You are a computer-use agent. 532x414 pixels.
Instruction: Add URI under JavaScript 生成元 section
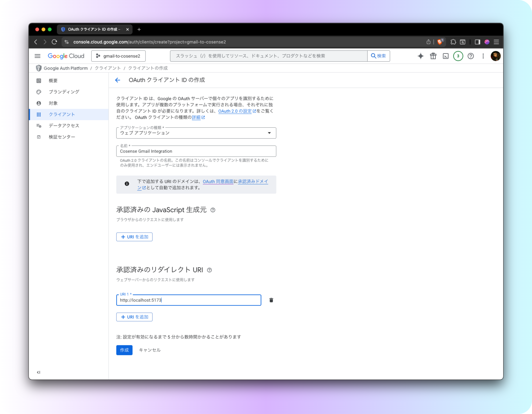[134, 237]
